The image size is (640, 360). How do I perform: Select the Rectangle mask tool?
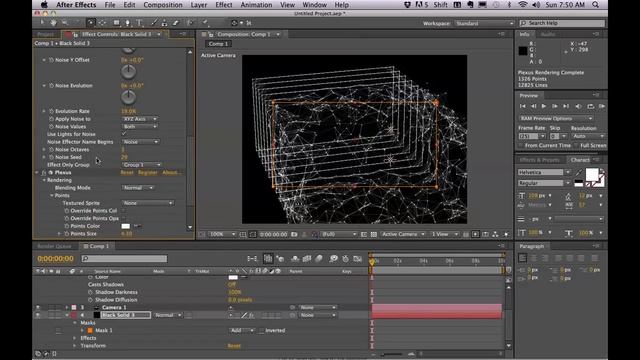point(117,23)
